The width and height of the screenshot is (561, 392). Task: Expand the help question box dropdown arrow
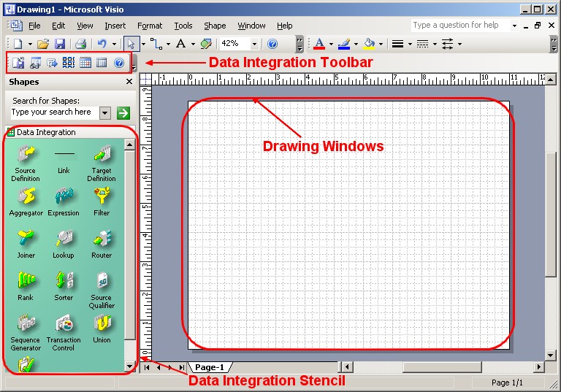pos(514,26)
